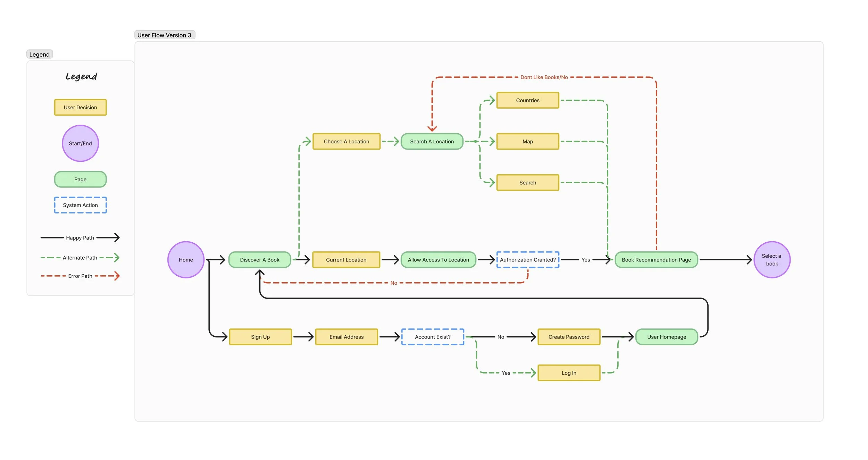Select the Log In box
The width and height of the screenshot is (868, 460).
pyautogui.click(x=569, y=373)
